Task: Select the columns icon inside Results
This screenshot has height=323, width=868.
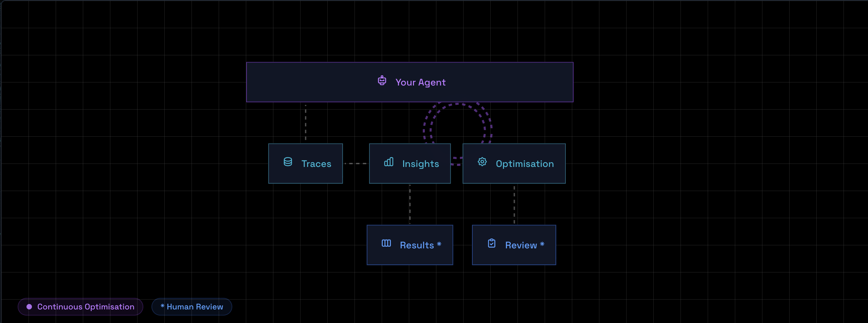Action: 387,244
